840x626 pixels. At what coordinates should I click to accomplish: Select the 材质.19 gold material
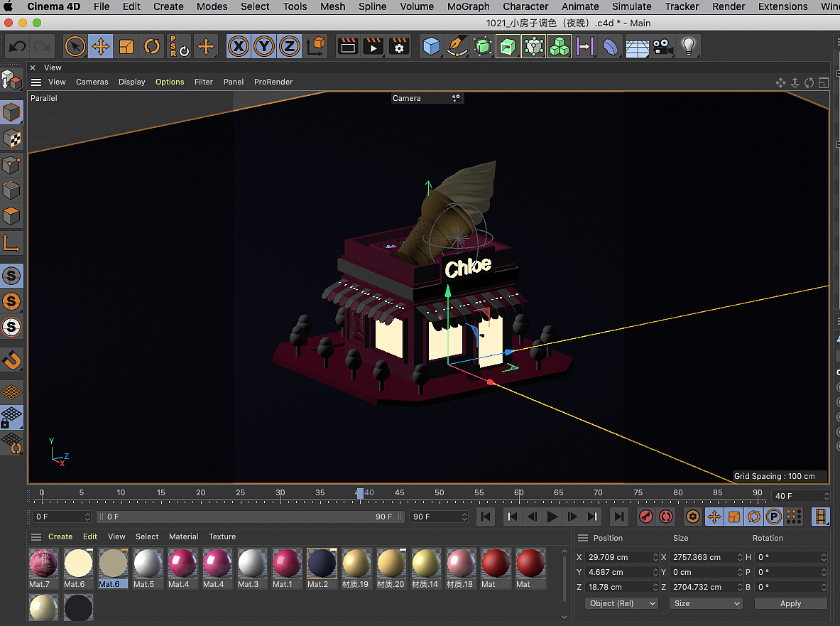tap(356, 568)
